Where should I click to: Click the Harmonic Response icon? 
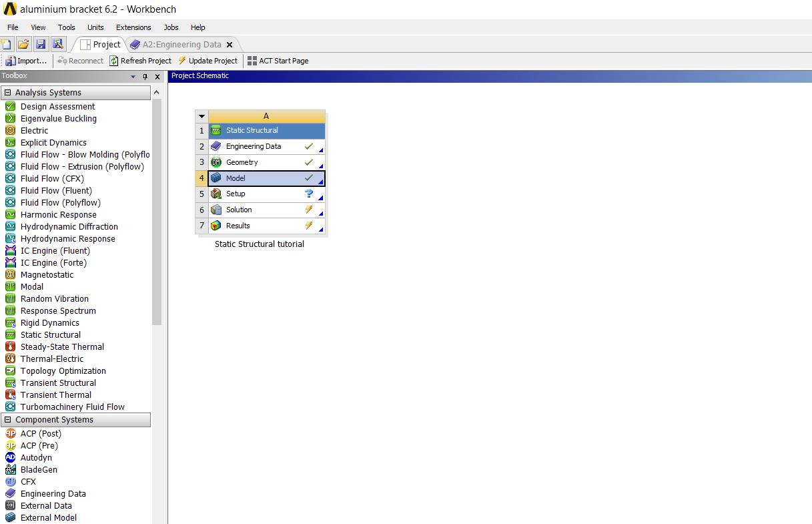point(10,214)
